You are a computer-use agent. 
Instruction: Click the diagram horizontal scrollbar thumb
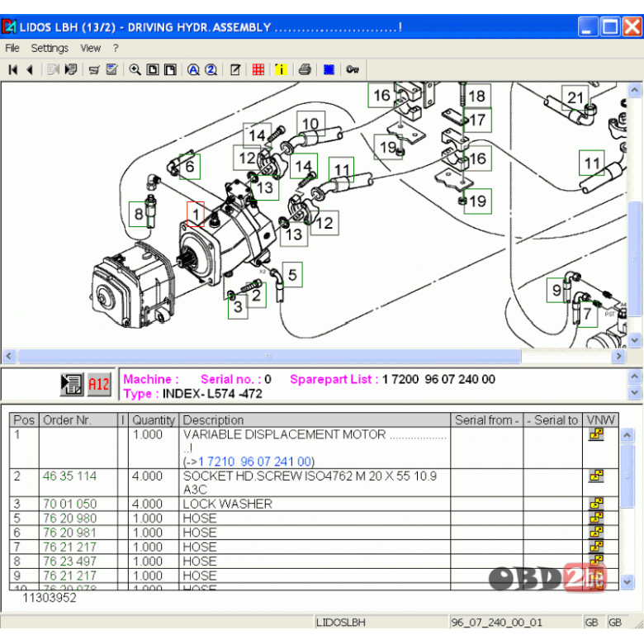(x=269, y=356)
